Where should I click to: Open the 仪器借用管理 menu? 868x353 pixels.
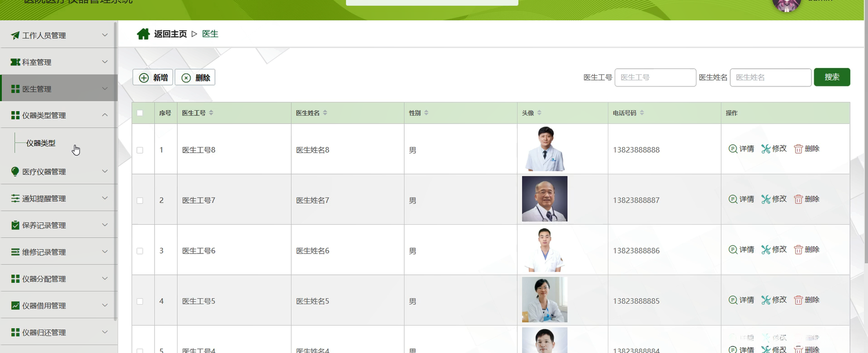[59, 306]
